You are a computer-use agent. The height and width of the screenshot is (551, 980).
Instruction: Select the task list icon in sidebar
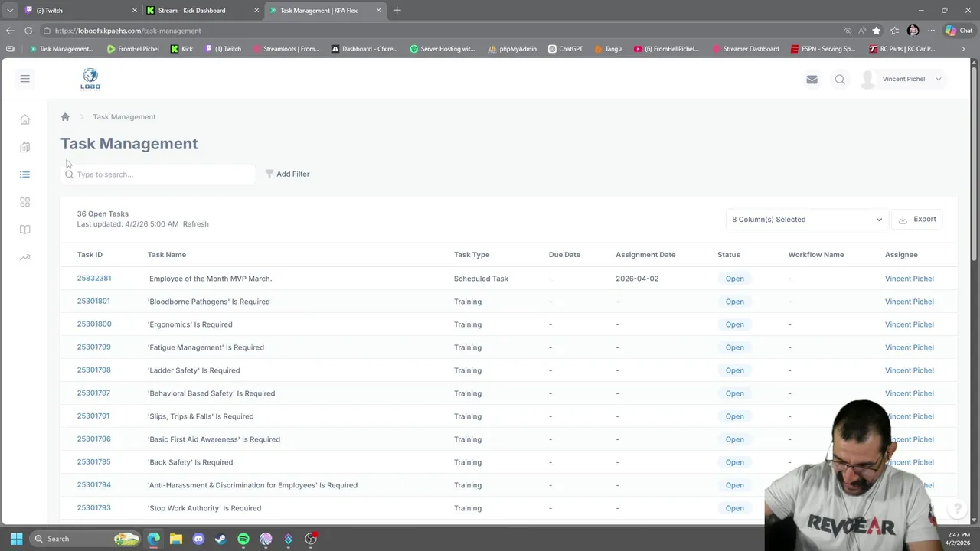coord(24,174)
